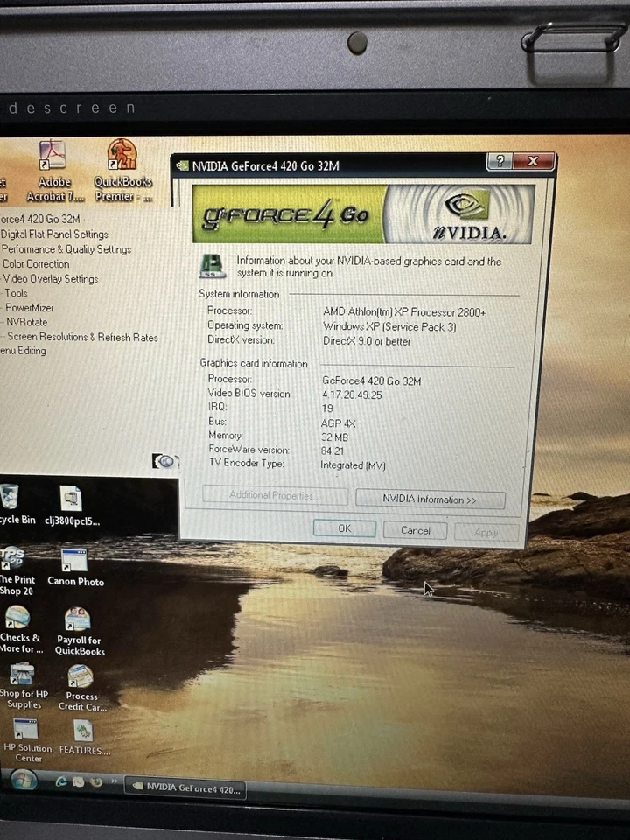Click the NVIDIA Information button
Image resolution: width=630 pixels, height=840 pixels.
point(430,500)
